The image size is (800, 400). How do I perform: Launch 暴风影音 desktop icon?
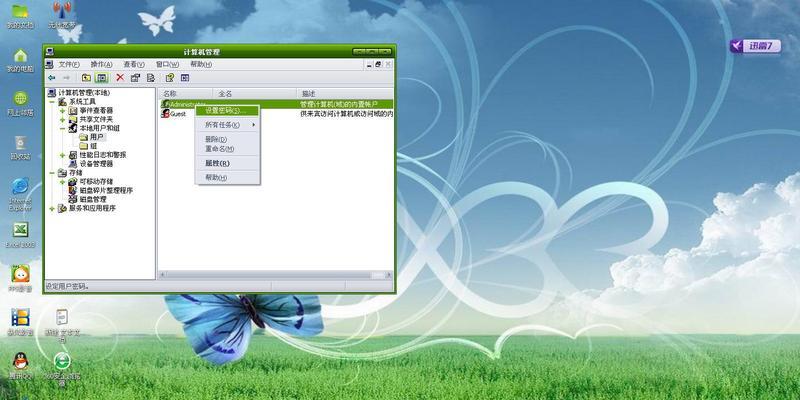coord(20,322)
